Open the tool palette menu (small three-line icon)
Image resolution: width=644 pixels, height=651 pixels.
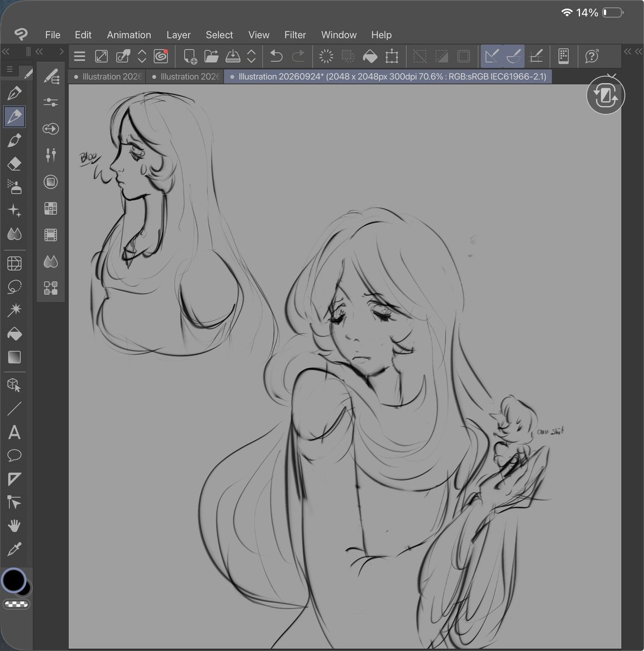[x=10, y=69]
